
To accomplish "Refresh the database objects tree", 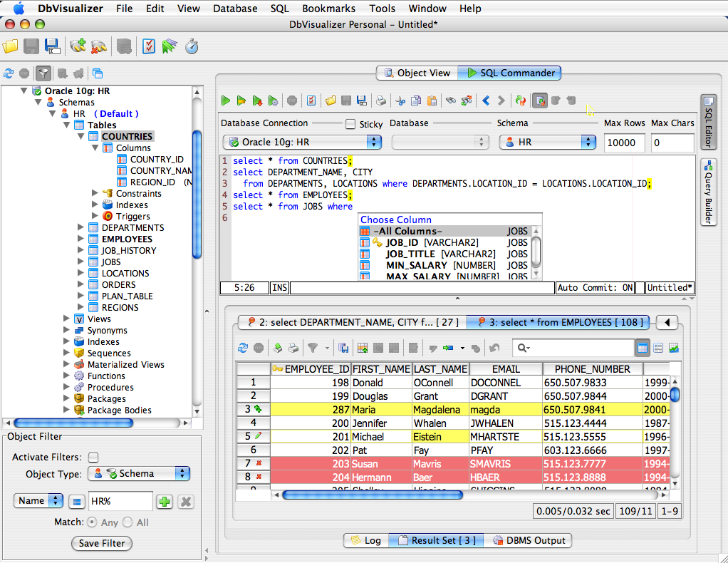I will point(9,73).
